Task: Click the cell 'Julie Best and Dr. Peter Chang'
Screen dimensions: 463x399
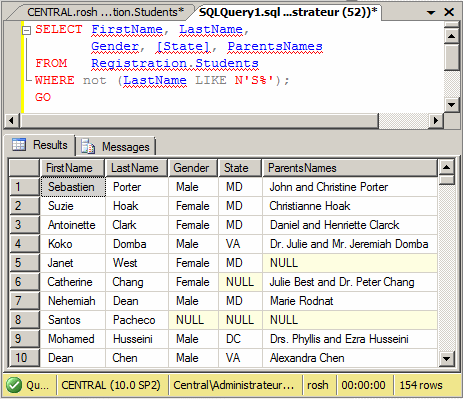Action: pos(350,282)
